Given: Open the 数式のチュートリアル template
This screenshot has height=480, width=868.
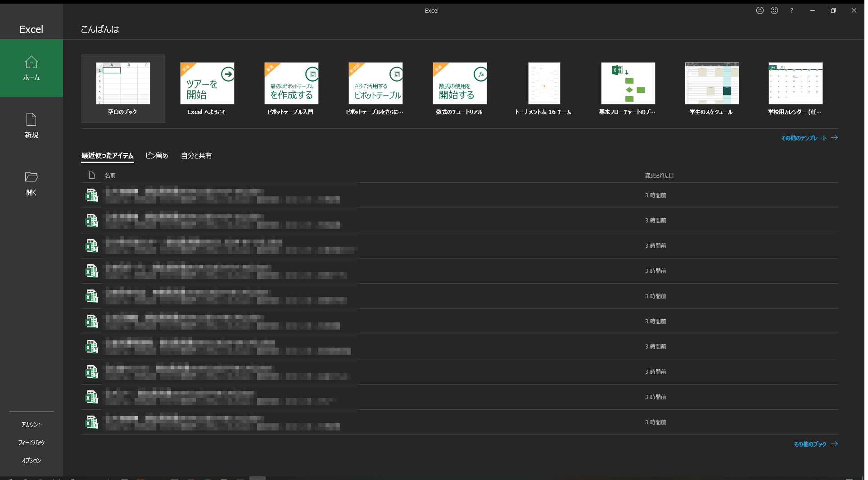Looking at the screenshot, I should pos(459,89).
